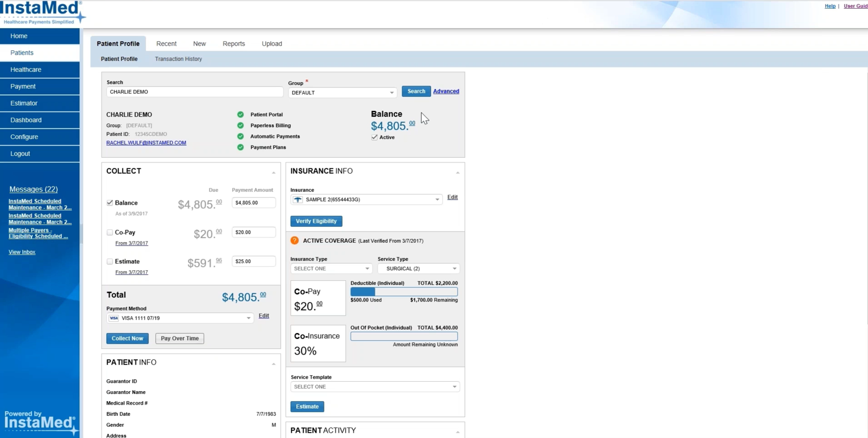The width and height of the screenshot is (868, 438).
Task: Click the green Patient Portal check icon
Action: (240, 114)
